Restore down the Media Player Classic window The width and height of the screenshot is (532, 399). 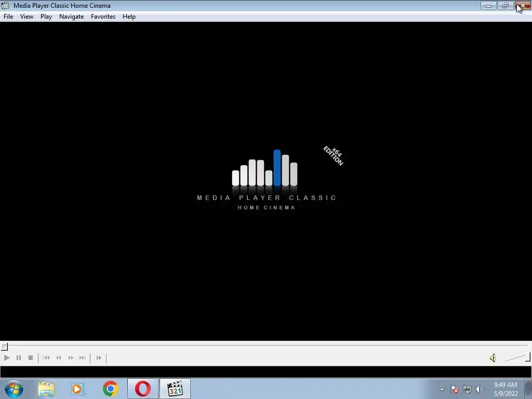coord(506,5)
